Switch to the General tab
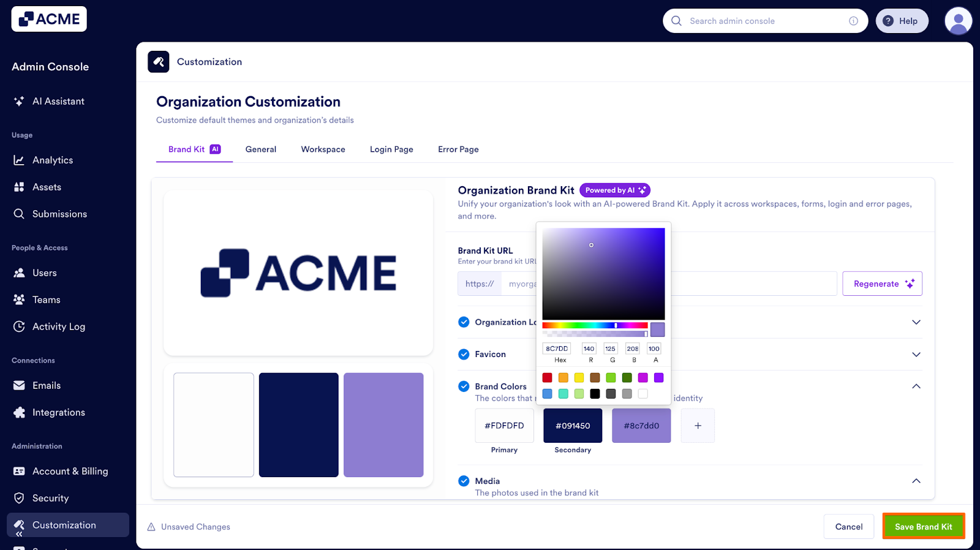 261,149
